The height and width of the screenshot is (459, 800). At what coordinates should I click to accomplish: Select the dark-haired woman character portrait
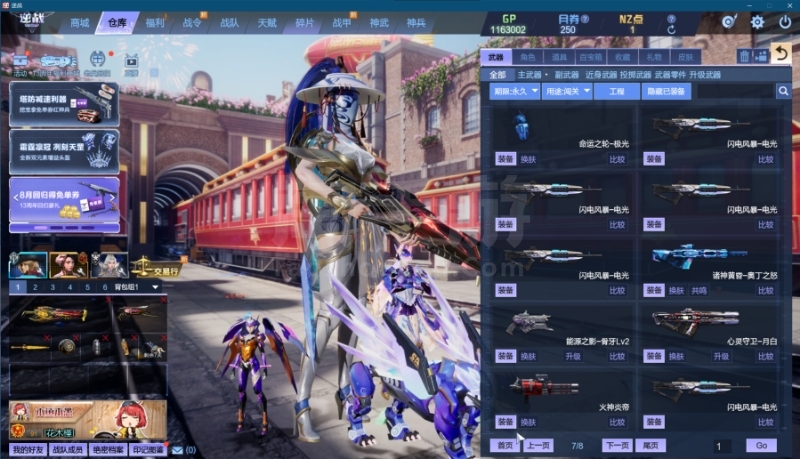point(69,265)
